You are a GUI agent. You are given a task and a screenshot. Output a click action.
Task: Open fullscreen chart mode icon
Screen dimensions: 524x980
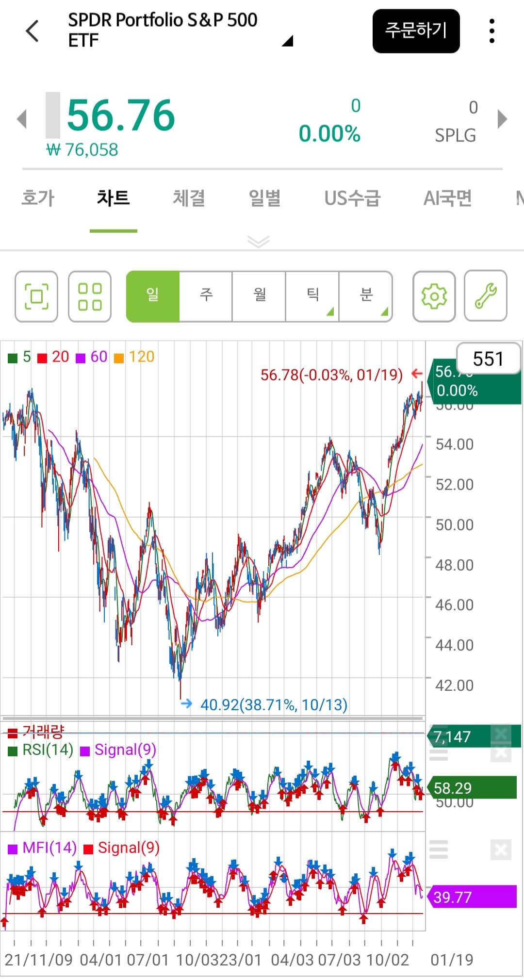click(x=36, y=296)
